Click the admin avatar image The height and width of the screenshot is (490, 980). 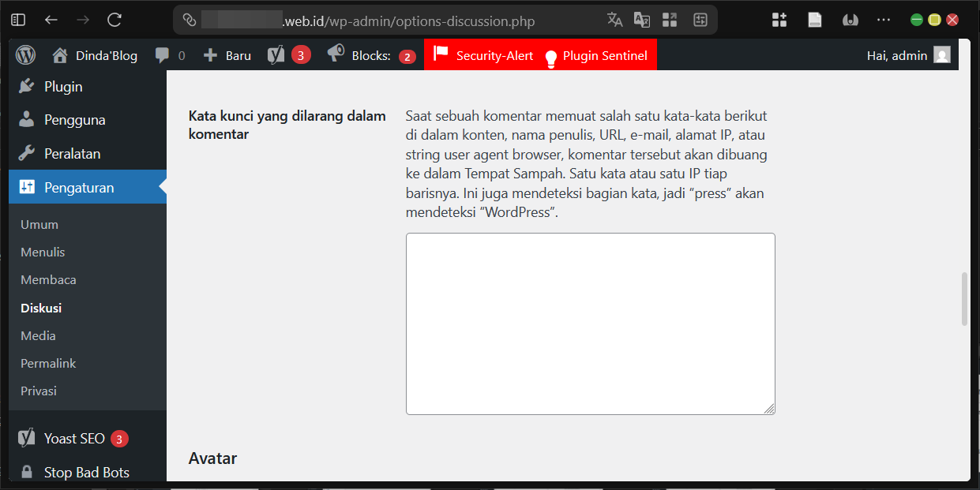(941, 55)
